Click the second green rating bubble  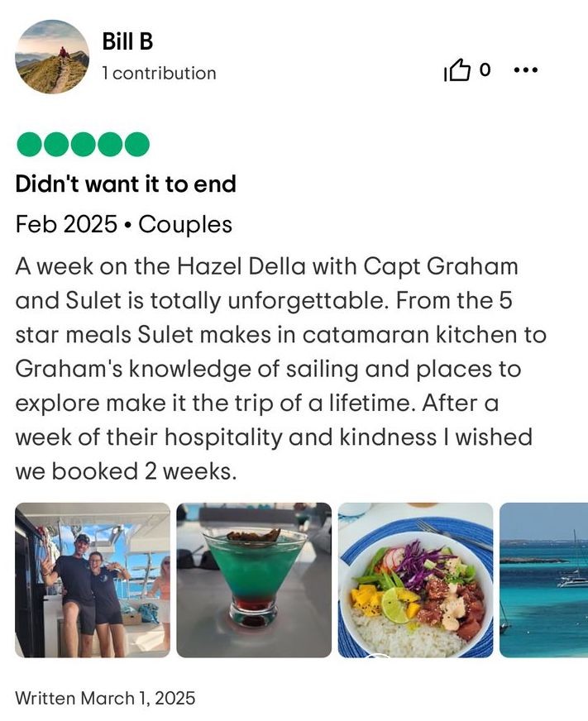56,145
